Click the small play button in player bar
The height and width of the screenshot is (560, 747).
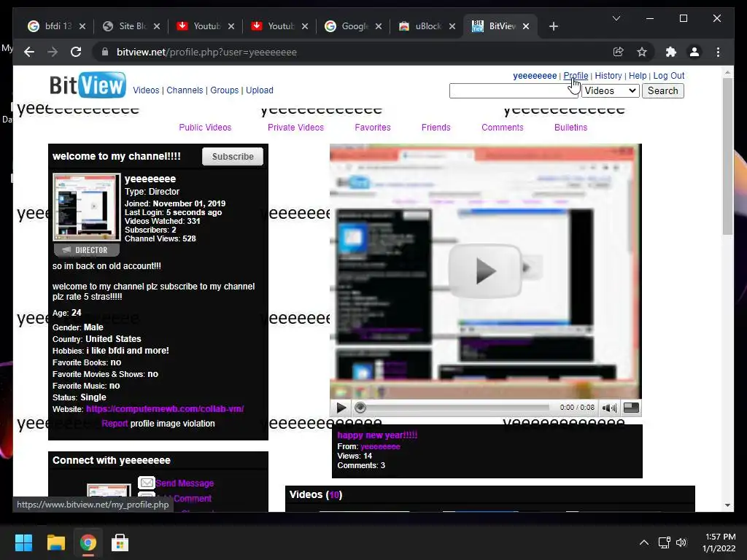(x=341, y=408)
